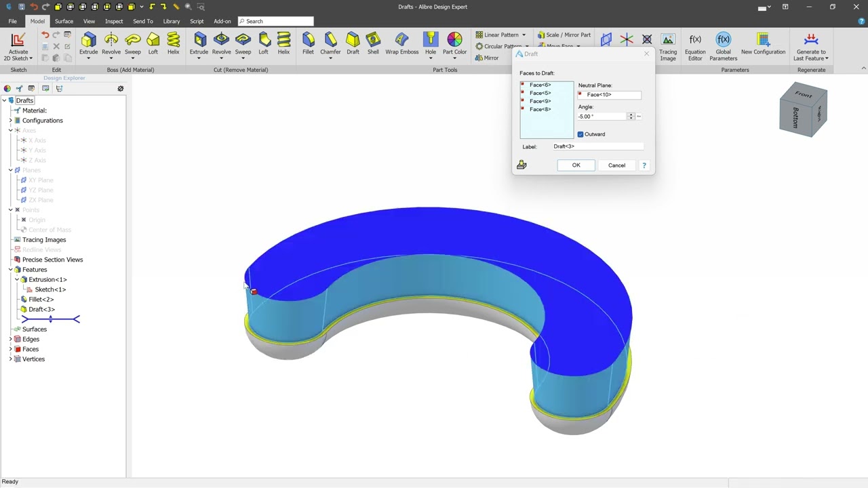Click the draft preview icon in dialog
This screenshot has height=488, width=868.
coord(521,165)
